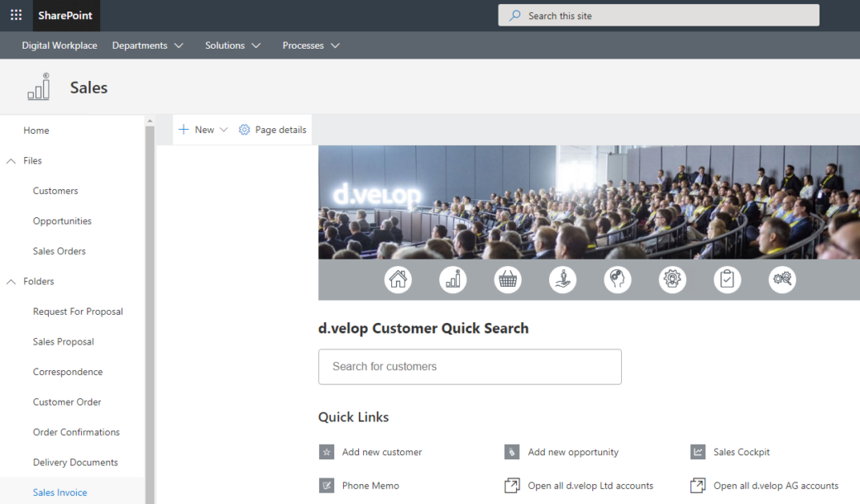Click the magnifier icon in site search
Viewport: 860px width, 504px height.
[514, 16]
